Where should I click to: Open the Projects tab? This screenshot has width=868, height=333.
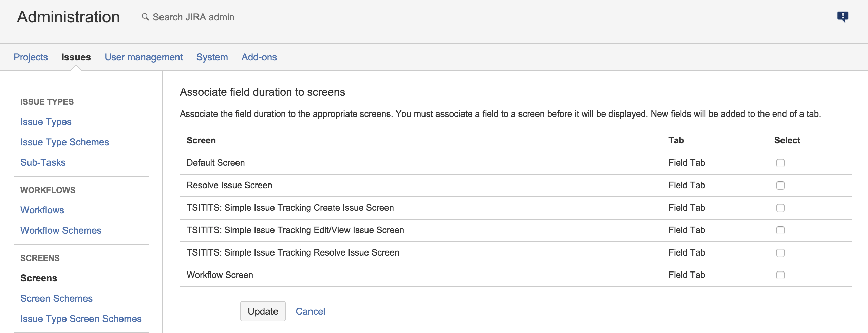(x=31, y=57)
